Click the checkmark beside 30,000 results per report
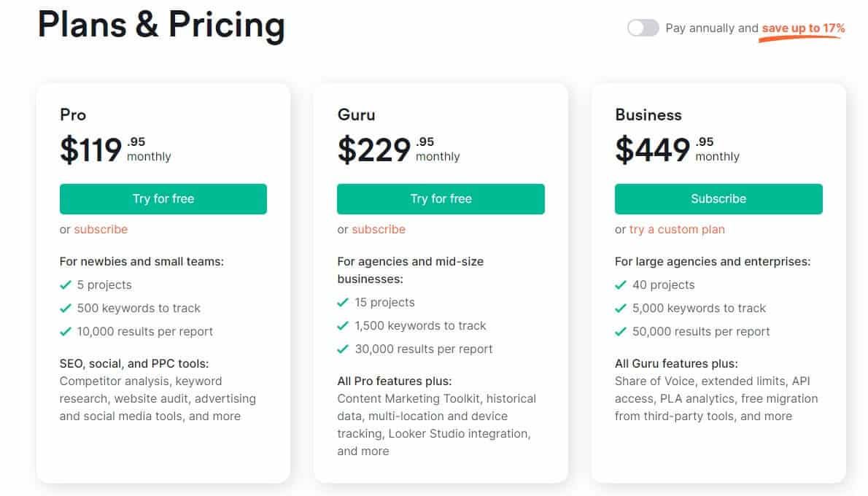 tap(343, 349)
